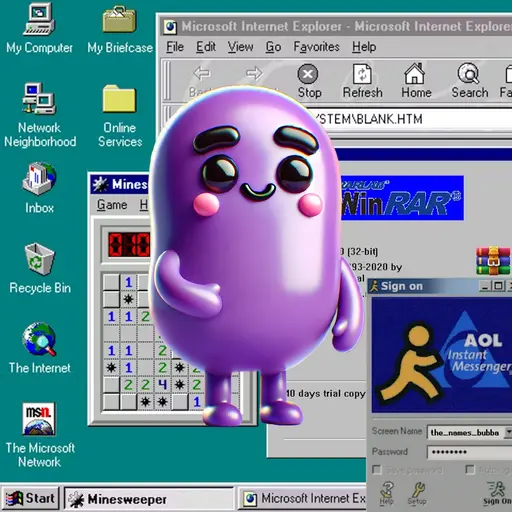Click the Internet Explorer address bar
Screen dimensions: 512x512
click(413, 119)
